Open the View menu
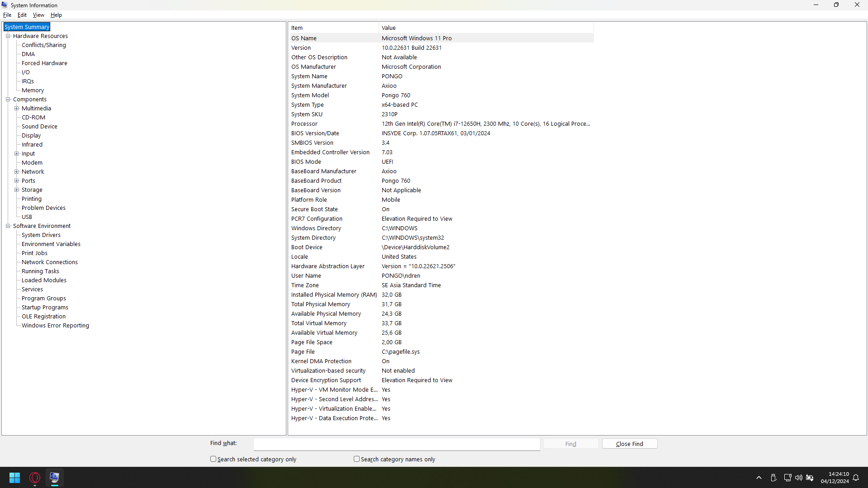Viewport: 868px width, 488px height. click(38, 15)
